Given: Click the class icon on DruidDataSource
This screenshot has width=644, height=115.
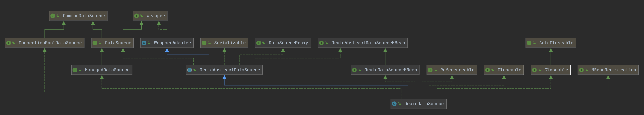Looking at the screenshot, I should [394, 104].
